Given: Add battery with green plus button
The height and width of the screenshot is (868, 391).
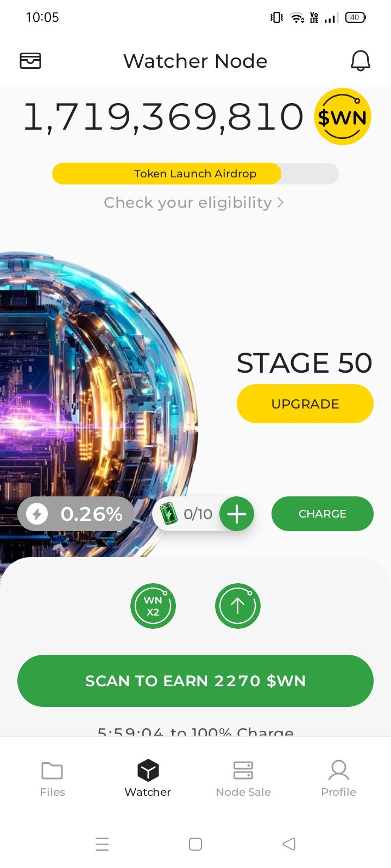Looking at the screenshot, I should (237, 514).
